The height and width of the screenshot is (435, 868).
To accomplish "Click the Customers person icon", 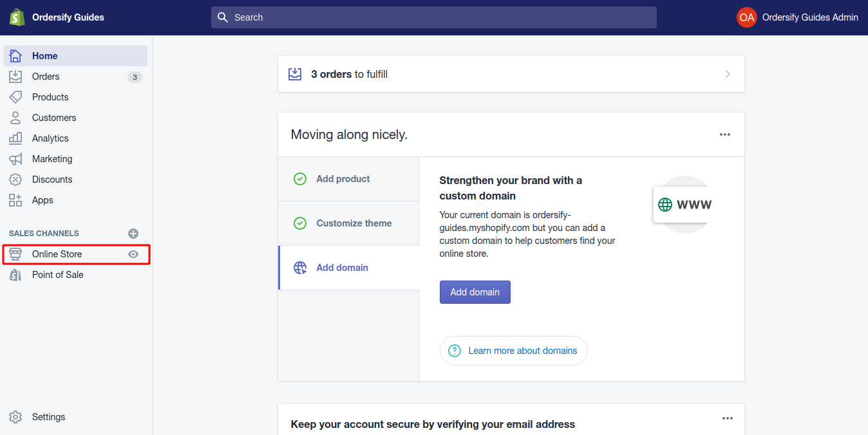I will coord(15,118).
